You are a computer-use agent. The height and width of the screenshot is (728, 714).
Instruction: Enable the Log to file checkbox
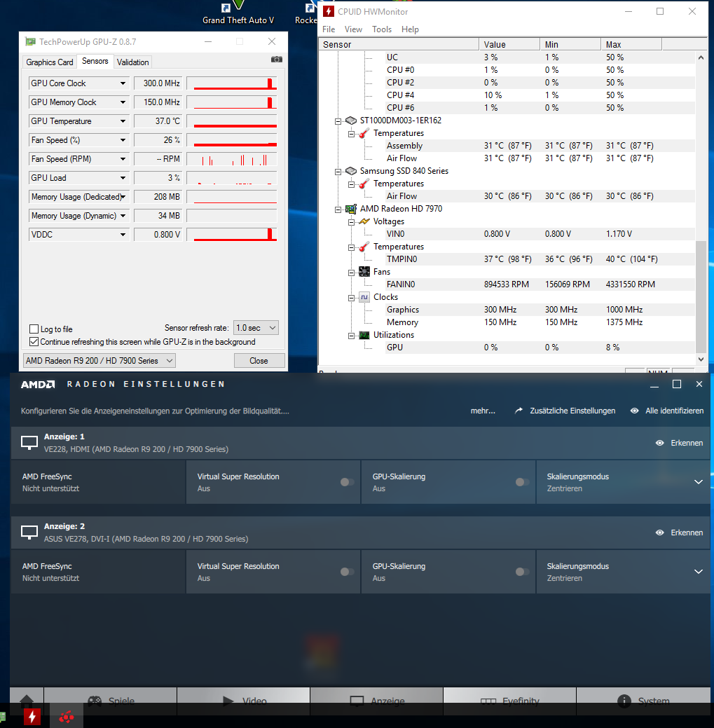pyautogui.click(x=34, y=329)
